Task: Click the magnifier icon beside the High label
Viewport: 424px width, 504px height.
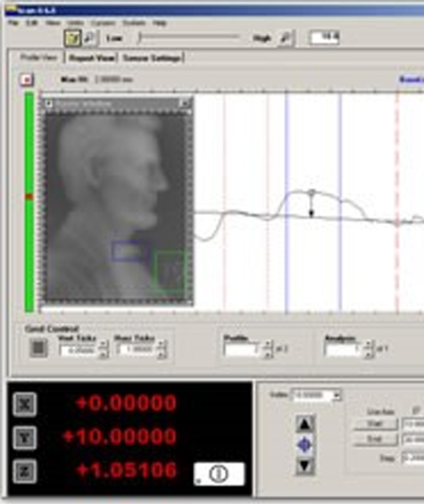Action: tap(286, 38)
